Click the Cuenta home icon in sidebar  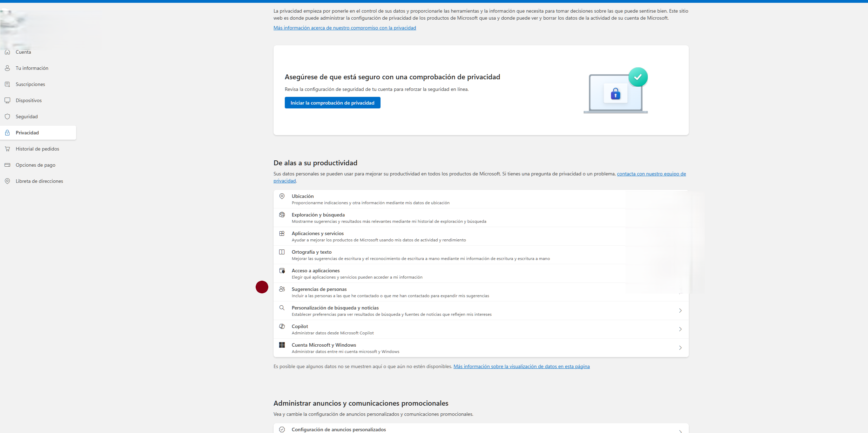point(7,52)
